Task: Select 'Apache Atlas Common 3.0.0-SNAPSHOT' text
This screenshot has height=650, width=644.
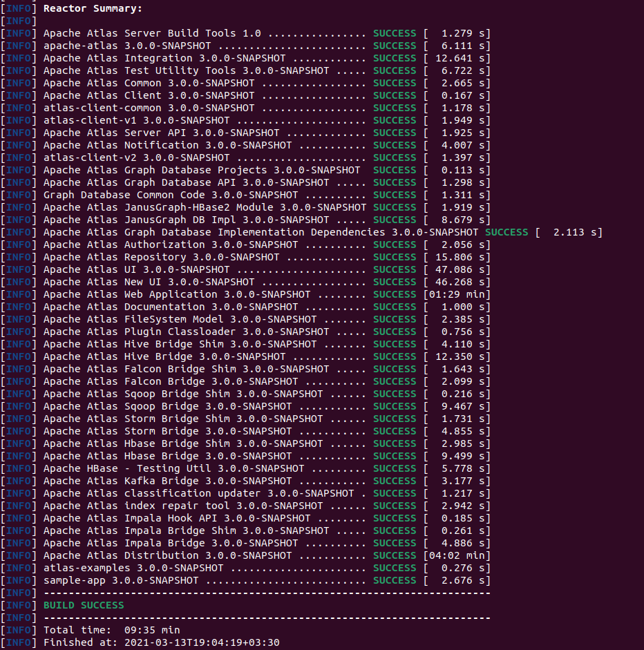Action: (149, 83)
